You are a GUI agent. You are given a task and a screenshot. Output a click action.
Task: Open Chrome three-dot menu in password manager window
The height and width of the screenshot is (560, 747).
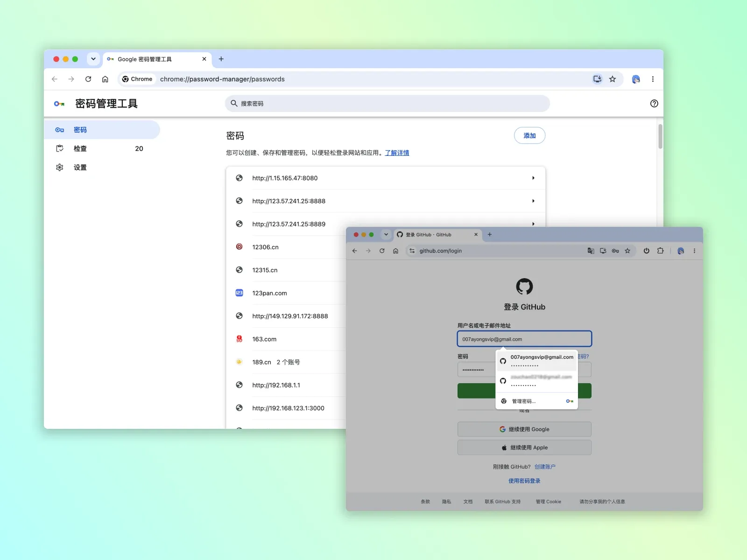(x=653, y=79)
